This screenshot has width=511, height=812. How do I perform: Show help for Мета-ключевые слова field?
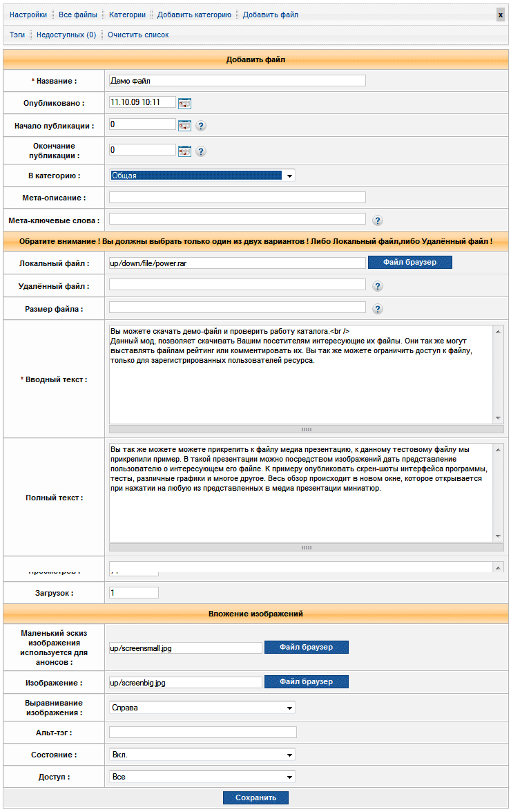click(x=378, y=220)
